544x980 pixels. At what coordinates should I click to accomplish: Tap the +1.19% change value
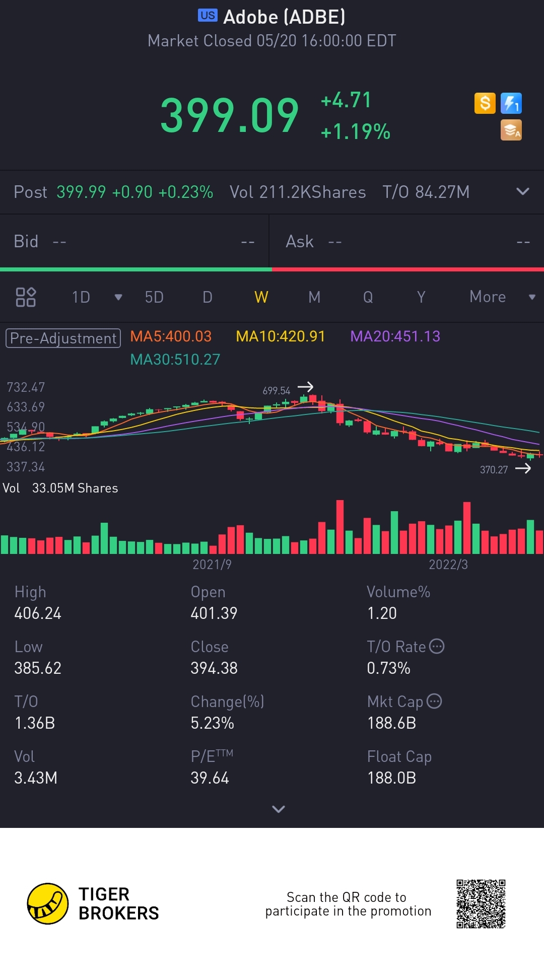pos(356,132)
